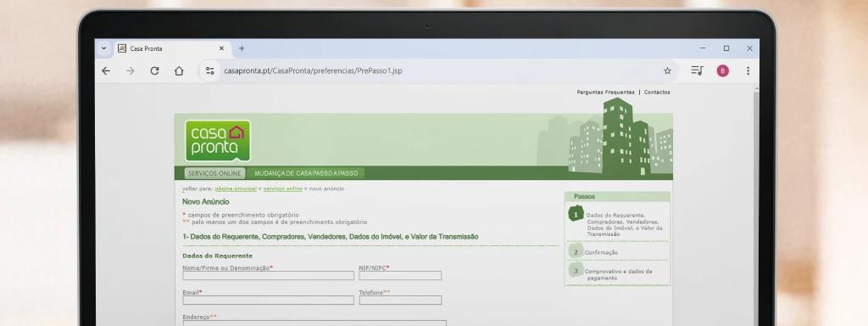Image resolution: width=868 pixels, height=326 pixels.
Task: Click the browser forward arrow
Action: point(130,70)
